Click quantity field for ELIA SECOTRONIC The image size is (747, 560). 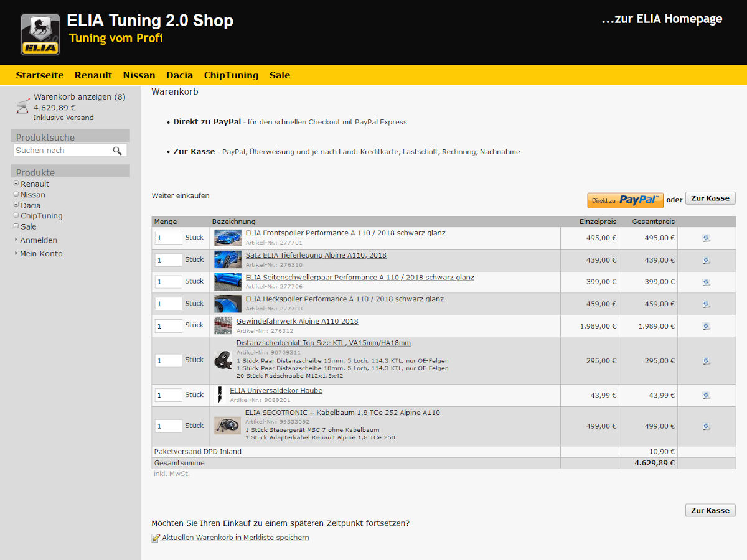(x=169, y=426)
